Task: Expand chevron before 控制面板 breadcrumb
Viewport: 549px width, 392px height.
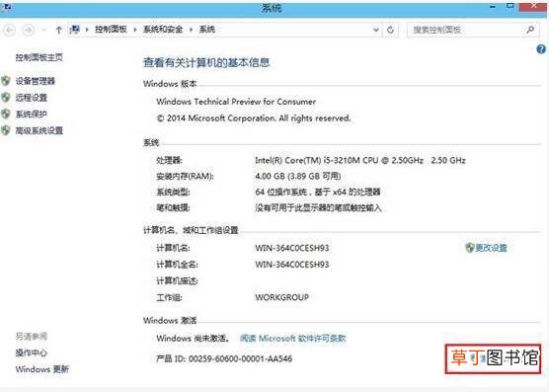Action: 87,30
